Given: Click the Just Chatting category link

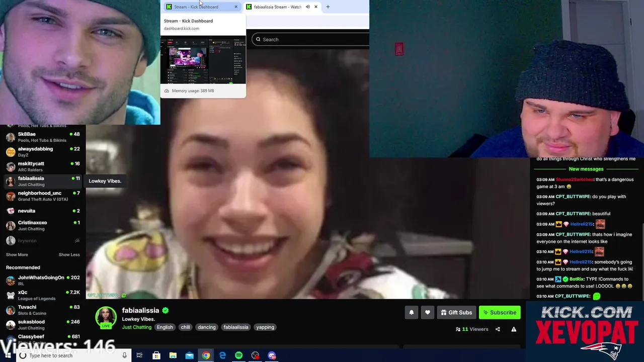Looking at the screenshot, I should (136, 327).
